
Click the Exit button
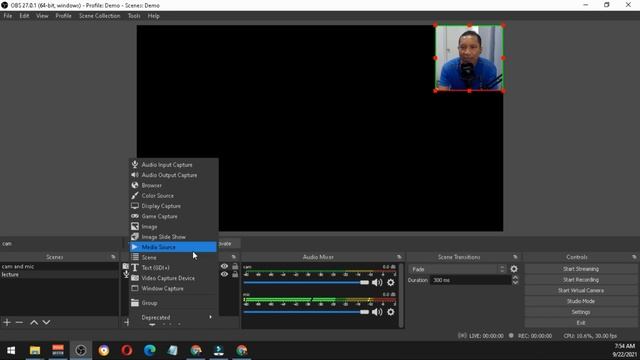click(581, 322)
